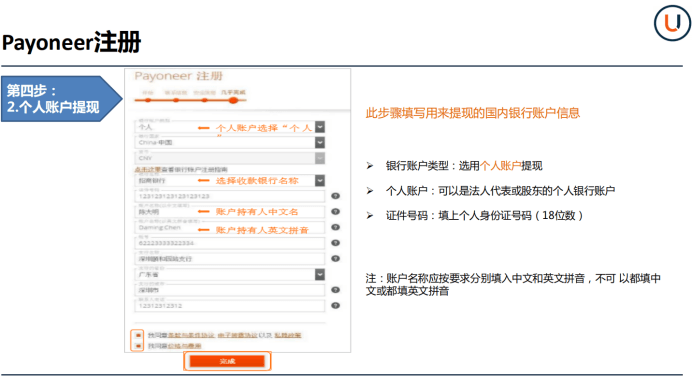Open the 点击这里 bank registration guide link
The height and width of the screenshot is (379, 692).
point(148,169)
